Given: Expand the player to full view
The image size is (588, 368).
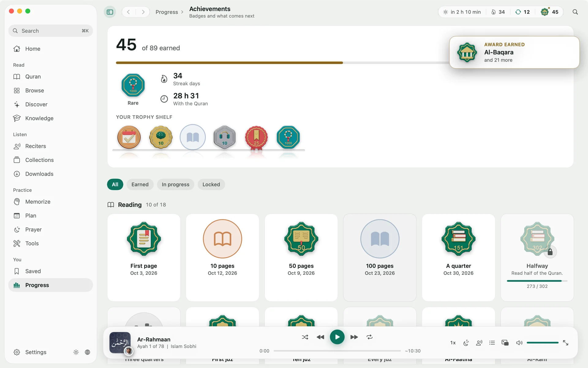Looking at the screenshot, I should [x=566, y=343].
